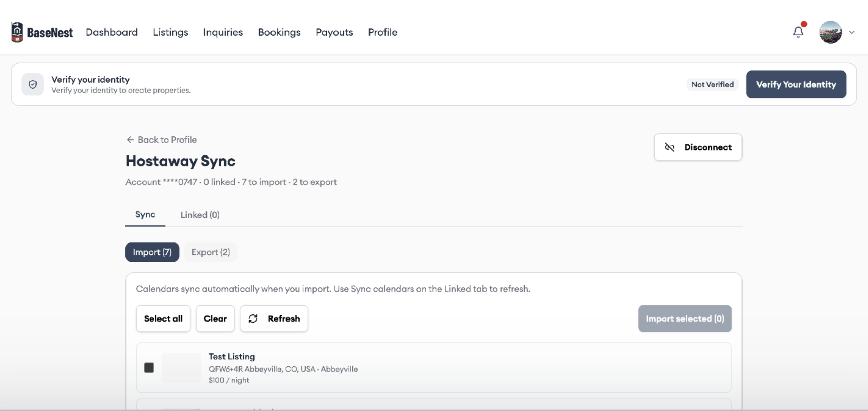The width and height of the screenshot is (868, 411).
Task: Switch to the Linked (0) tab
Action: click(200, 215)
